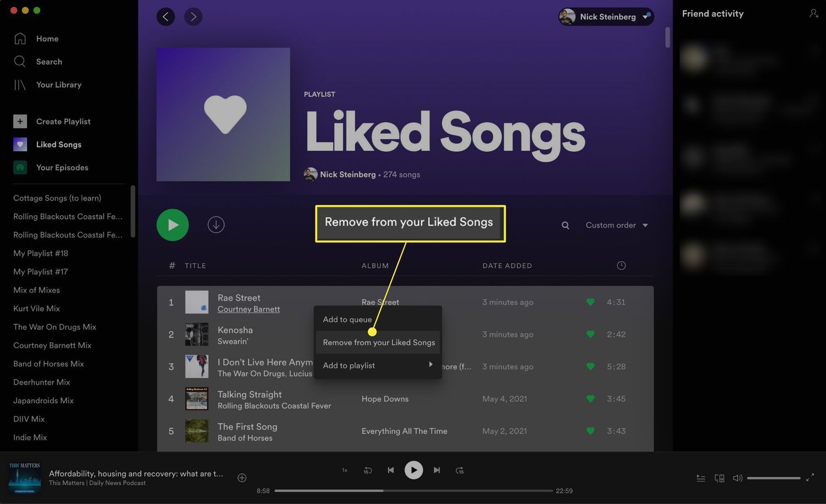Select Remove from your Liked Songs

pos(378,342)
